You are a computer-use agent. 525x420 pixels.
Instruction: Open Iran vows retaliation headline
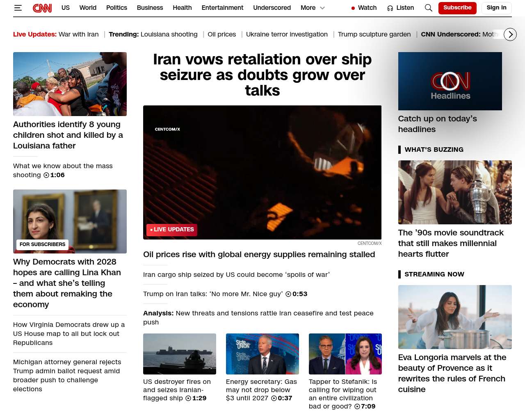(262, 75)
